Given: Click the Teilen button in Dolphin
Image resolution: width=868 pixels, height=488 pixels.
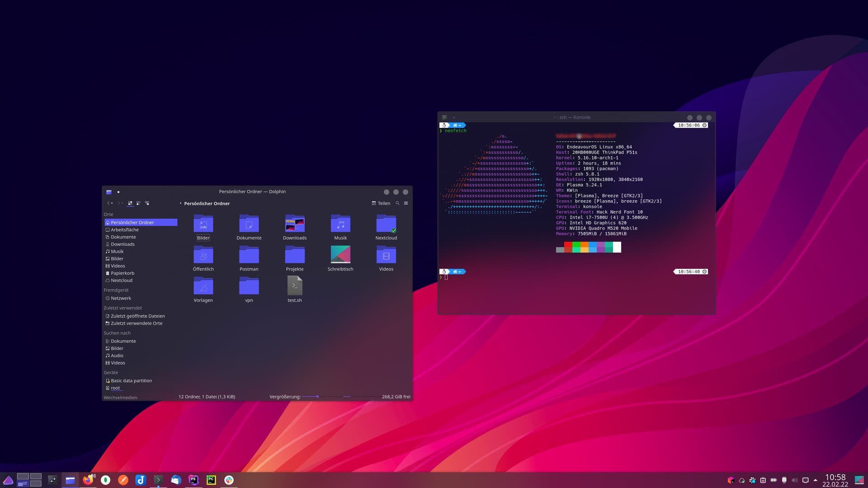Looking at the screenshot, I should (x=381, y=203).
